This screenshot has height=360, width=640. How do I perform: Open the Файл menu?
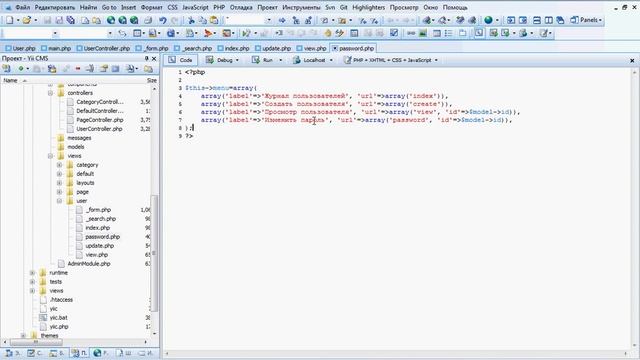[23, 7]
